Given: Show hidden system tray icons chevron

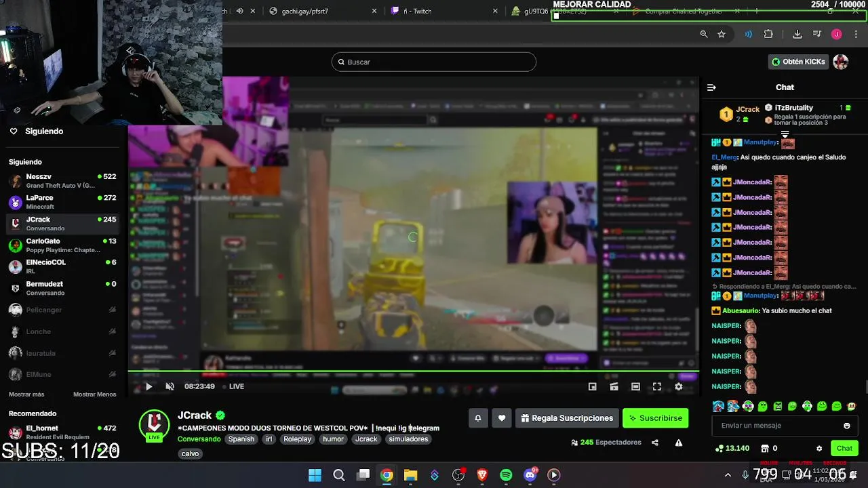Looking at the screenshot, I should [x=728, y=475].
